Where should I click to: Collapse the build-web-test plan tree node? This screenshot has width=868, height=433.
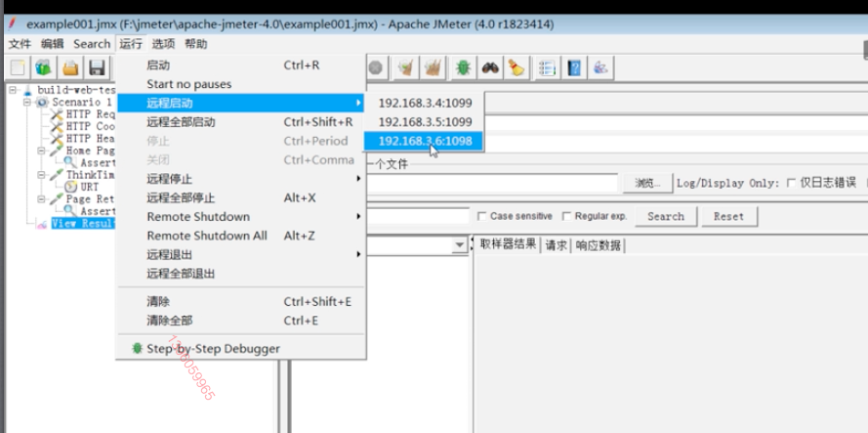13,90
